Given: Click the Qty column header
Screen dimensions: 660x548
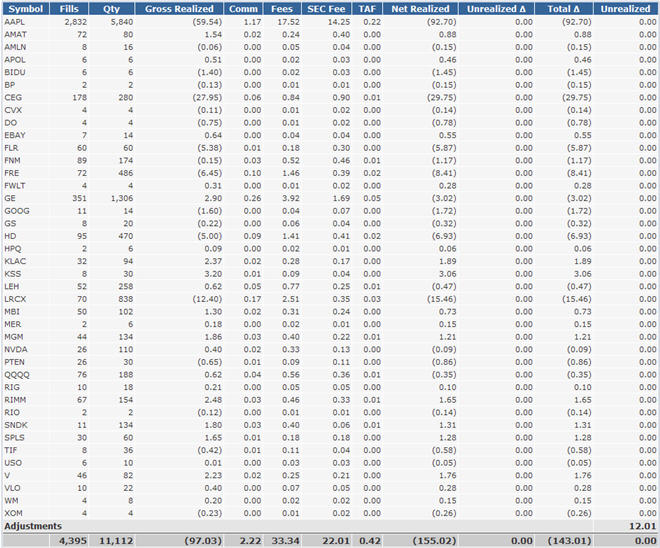Looking at the screenshot, I should [x=112, y=9].
